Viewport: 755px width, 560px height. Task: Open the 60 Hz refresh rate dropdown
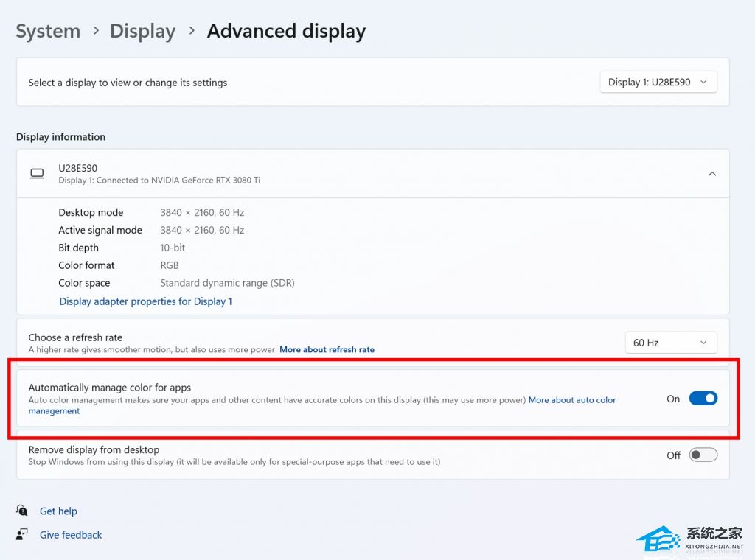(670, 343)
